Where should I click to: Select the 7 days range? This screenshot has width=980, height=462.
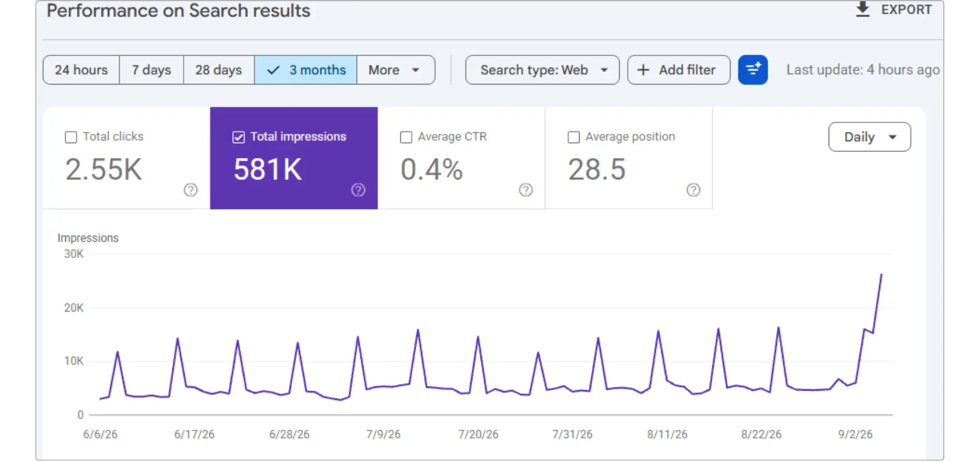click(x=151, y=70)
